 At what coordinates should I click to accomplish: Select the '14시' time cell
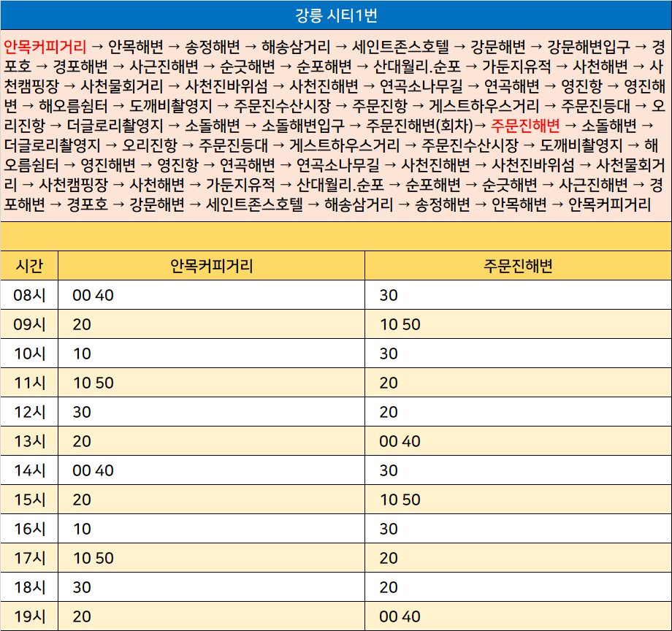(x=29, y=470)
